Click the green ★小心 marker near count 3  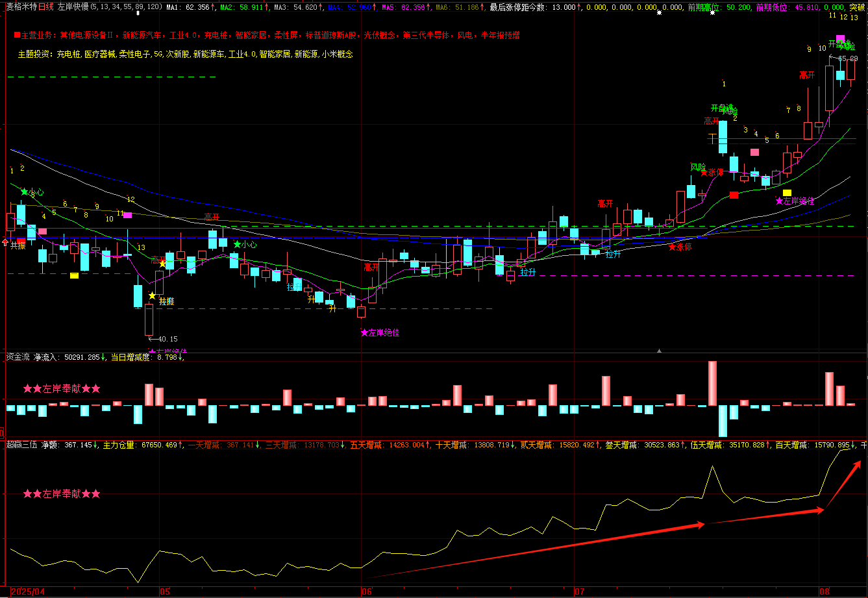(32, 192)
